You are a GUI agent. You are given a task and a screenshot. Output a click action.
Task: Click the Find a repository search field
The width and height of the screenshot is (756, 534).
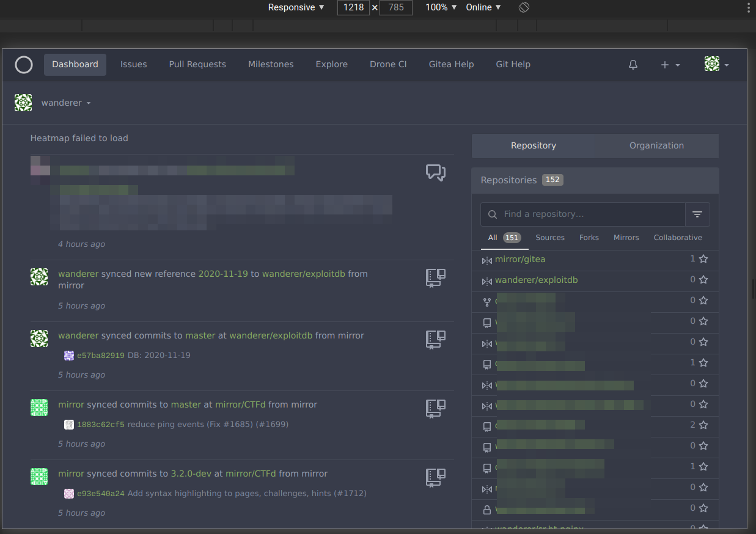(x=583, y=214)
